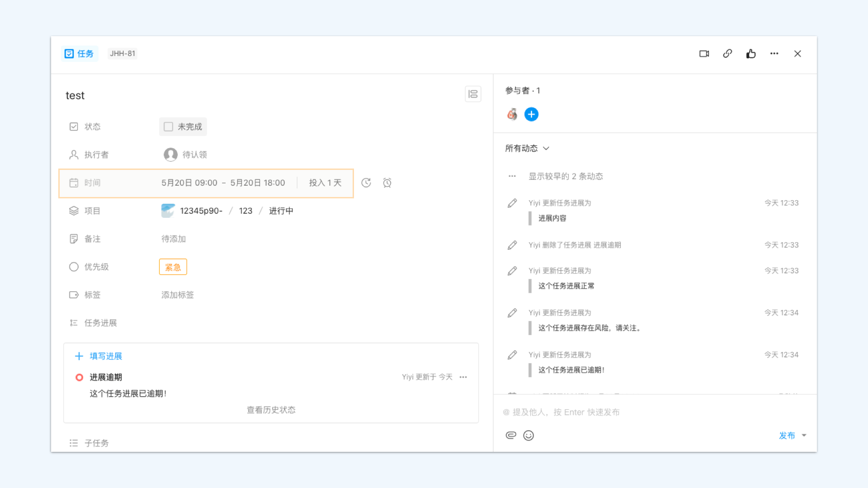Screen dimensions: 868x488
Task: Toggle the layout view icon beside title
Action: pos(473,94)
